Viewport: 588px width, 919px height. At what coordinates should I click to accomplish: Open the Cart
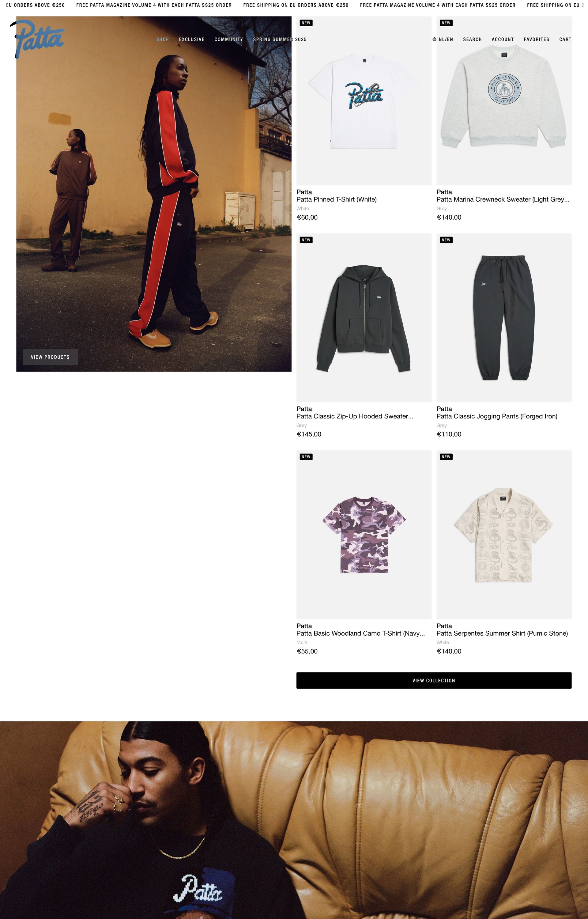pyautogui.click(x=565, y=39)
